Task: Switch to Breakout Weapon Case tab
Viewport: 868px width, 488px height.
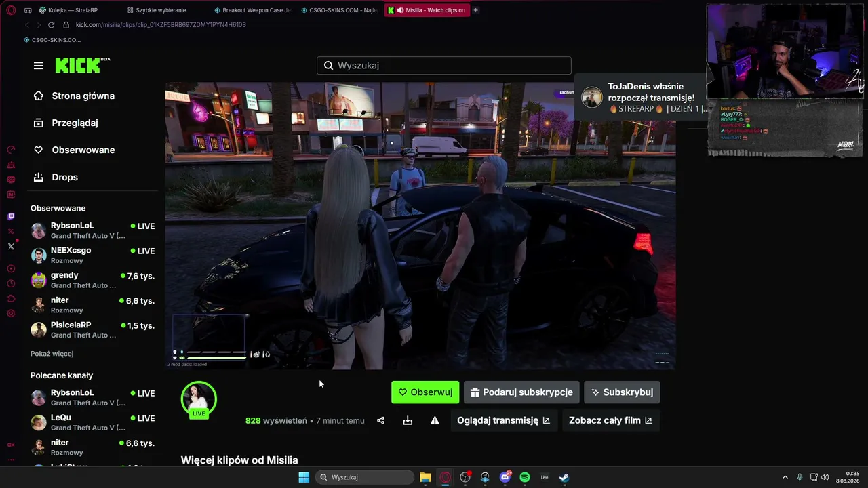Action: click(252, 10)
